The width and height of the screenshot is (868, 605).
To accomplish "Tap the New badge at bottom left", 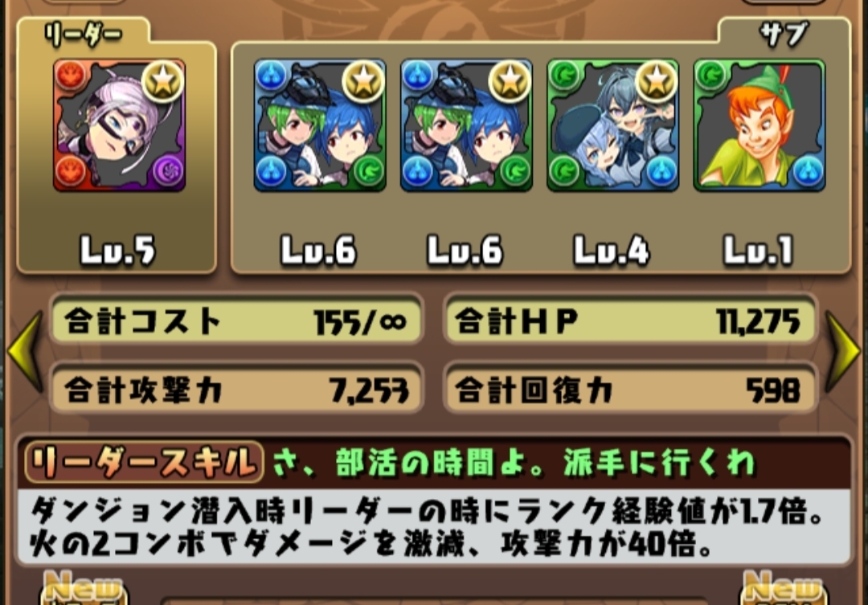I will click(84, 588).
